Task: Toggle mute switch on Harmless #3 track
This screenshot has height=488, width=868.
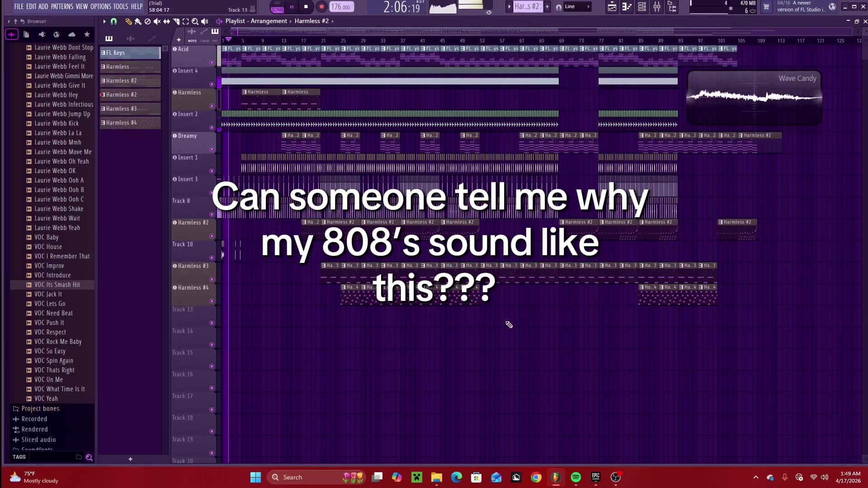Action: 212,279
